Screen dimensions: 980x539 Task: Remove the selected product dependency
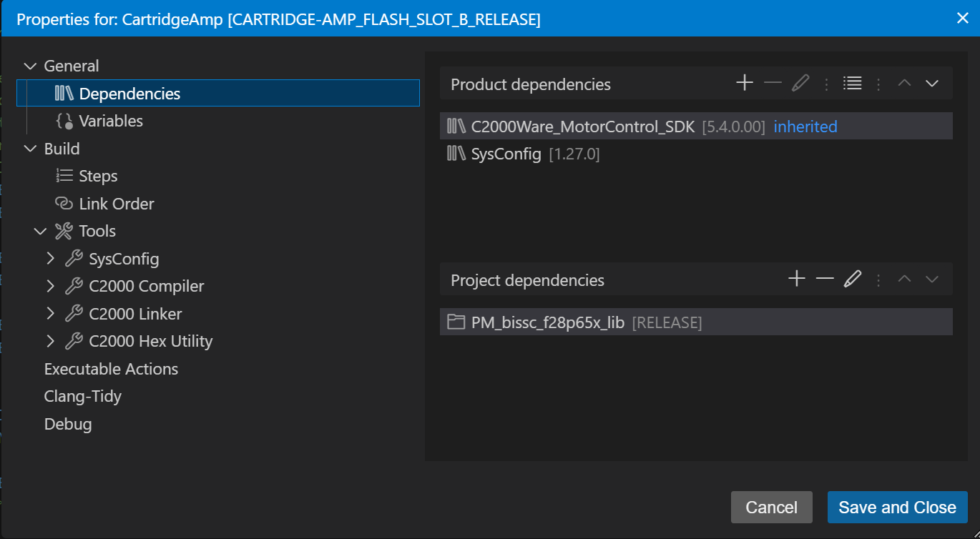tap(773, 83)
